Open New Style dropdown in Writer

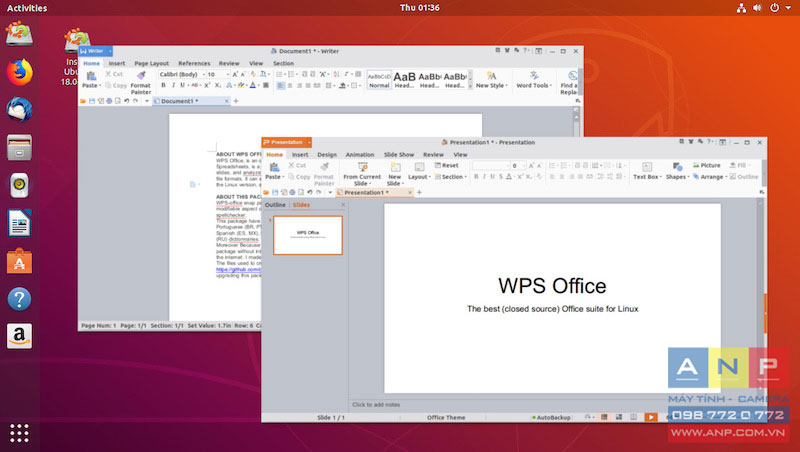coord(491,80)
